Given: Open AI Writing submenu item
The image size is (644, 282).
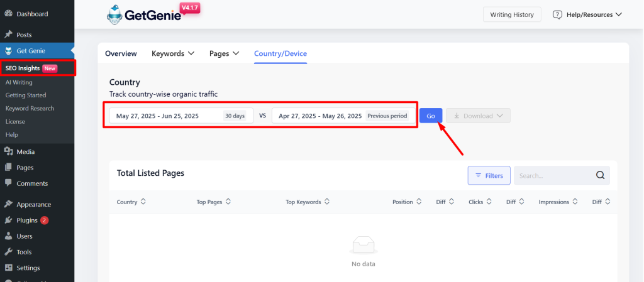Looking at the screenshot, I should [19, 82].
